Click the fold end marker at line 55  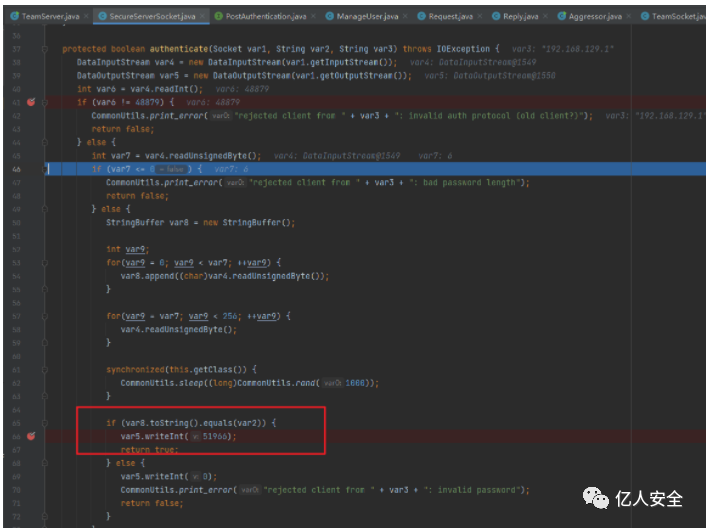tap(45, 289)
